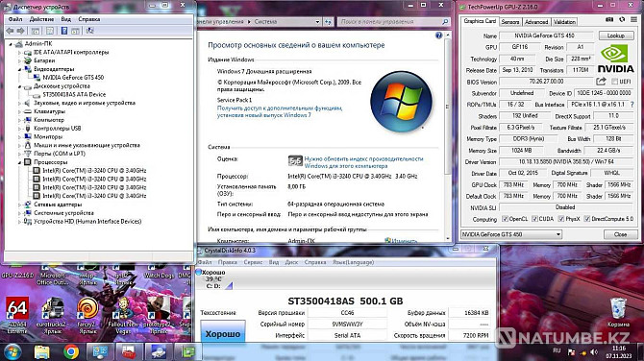The height and width of the screenshot is (361, 644).
Task: Expand the Сетевые адаптеры node
Action: click(19, 205)
